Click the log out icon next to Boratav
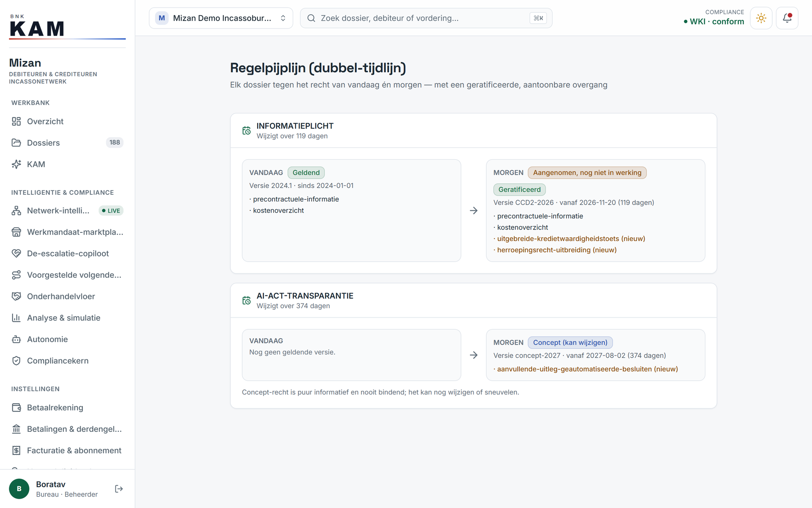Screen dimensions: 812x508 (x=119, y=489)
